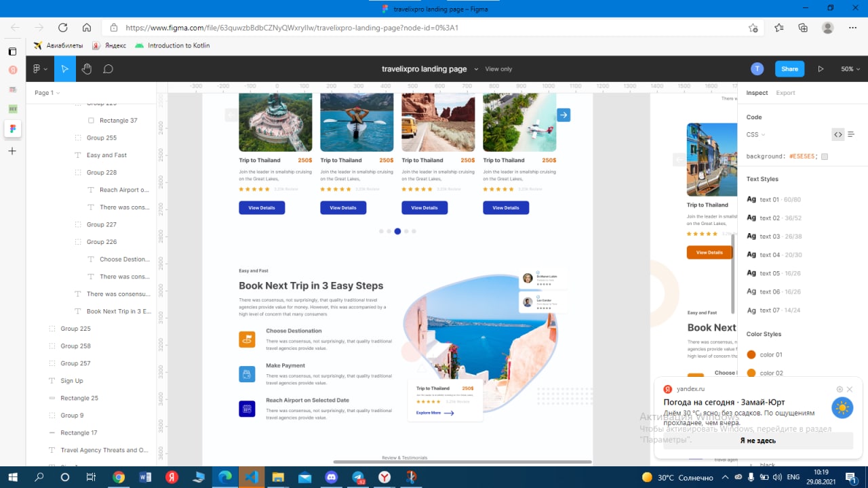Screen dimensions: 868x488
Task: Open Discord from the taskbar
Action: click(x=331, y=477)
